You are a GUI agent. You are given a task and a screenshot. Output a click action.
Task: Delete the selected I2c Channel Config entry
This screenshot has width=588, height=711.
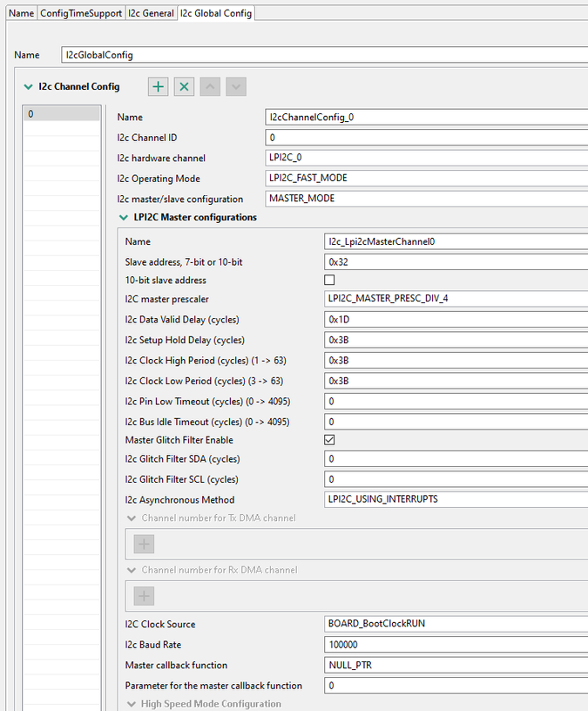(184, 86)
